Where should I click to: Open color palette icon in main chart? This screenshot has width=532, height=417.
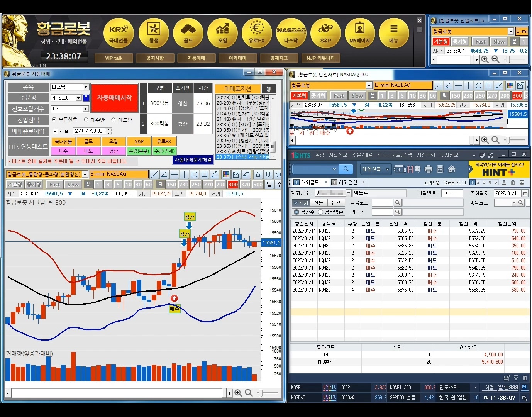coord(226,174)
